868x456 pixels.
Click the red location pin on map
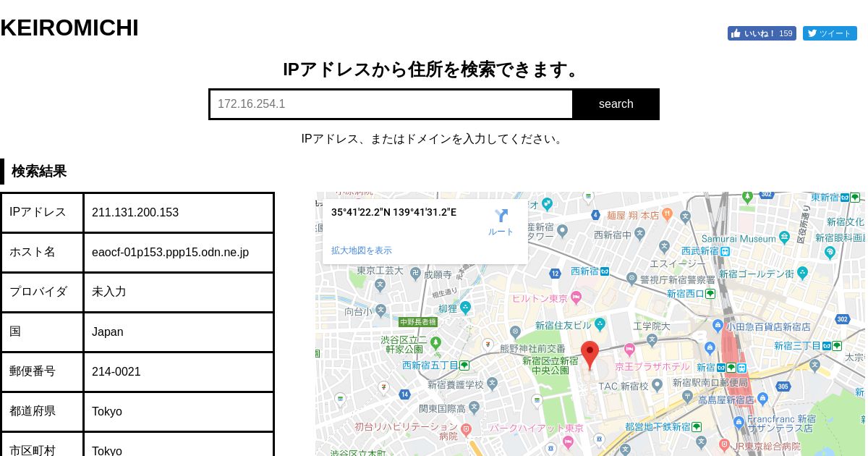pyautogui.click(x=590, y=355)
